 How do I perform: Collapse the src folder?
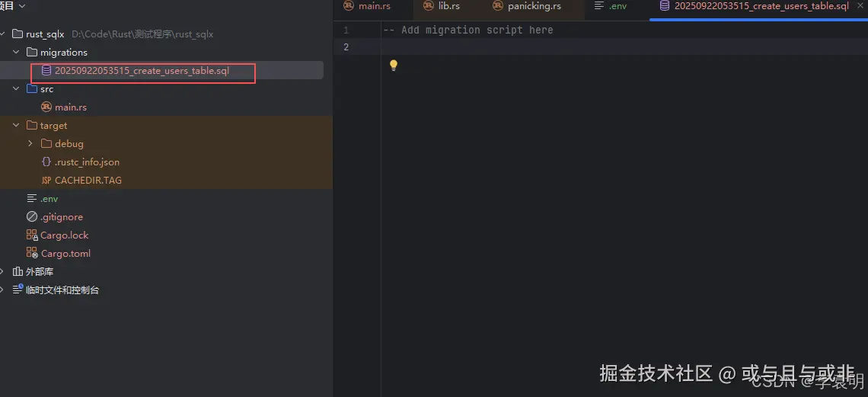(16, 88)
